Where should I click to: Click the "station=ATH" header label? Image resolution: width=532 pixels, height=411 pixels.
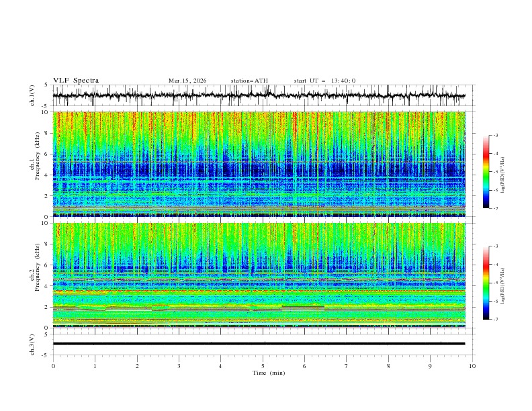point(249,81)
